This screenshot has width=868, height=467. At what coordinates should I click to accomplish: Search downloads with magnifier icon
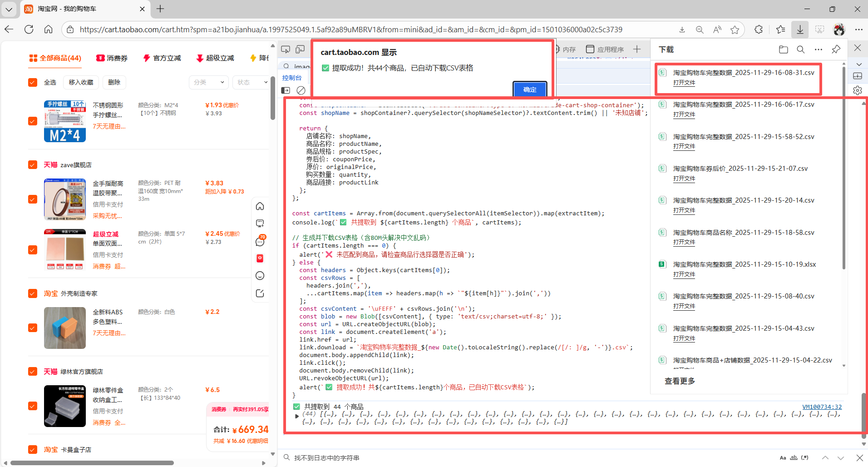801,50
